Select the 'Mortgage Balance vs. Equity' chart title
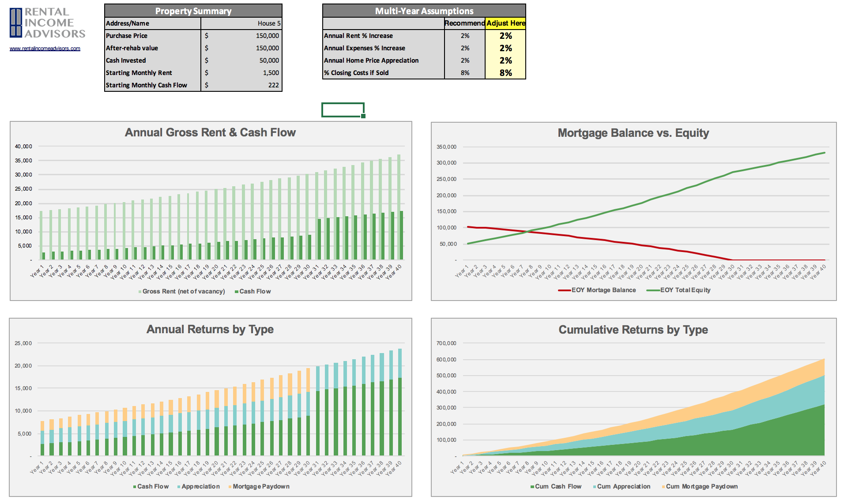The width and height of the screenshot is (844, 504). [x=633, y=133]
